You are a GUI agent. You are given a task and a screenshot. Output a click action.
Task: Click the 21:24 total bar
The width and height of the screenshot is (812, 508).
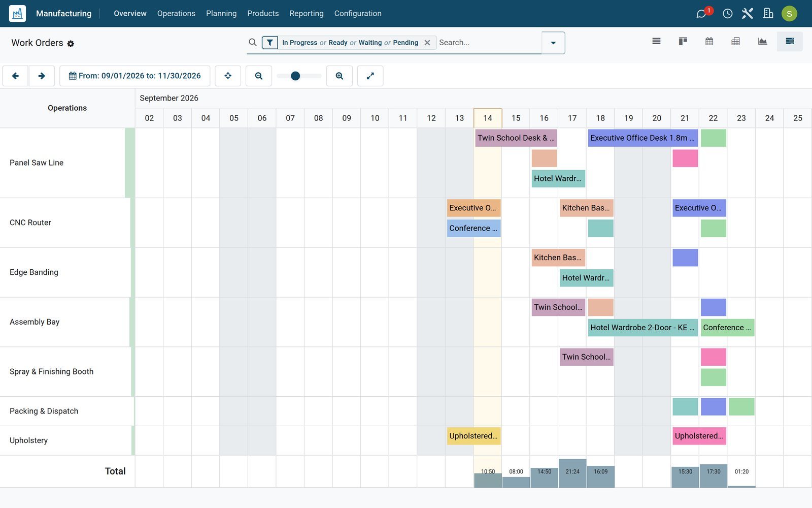click(572, 473)
